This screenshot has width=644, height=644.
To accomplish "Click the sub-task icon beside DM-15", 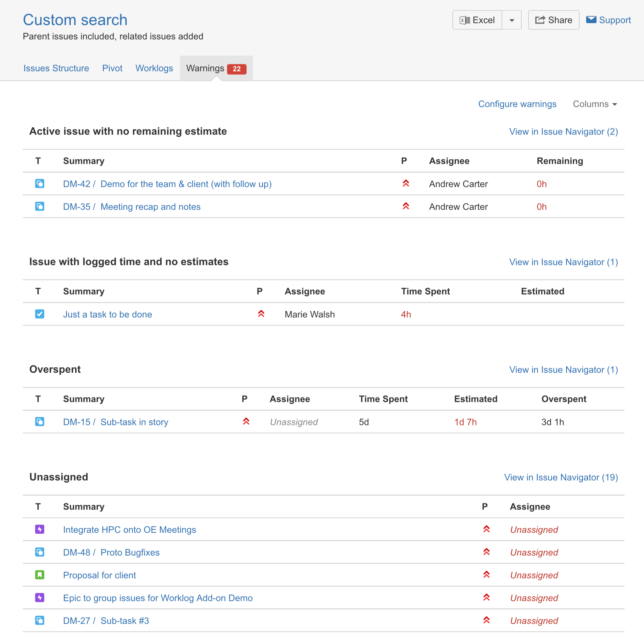I will (x=40, y=422).
